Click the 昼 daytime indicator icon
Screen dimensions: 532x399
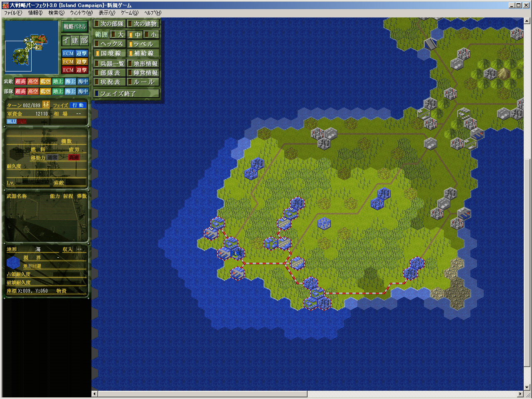click(x=46, y=105)
